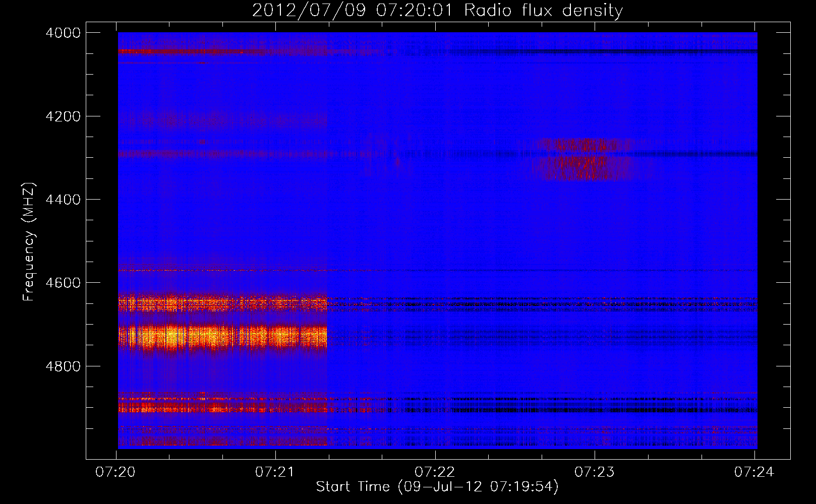Click the 07:21 time tick label
The height and width of the screenshot is (504, 816).
pyautogui.click(x=276, y=472)
